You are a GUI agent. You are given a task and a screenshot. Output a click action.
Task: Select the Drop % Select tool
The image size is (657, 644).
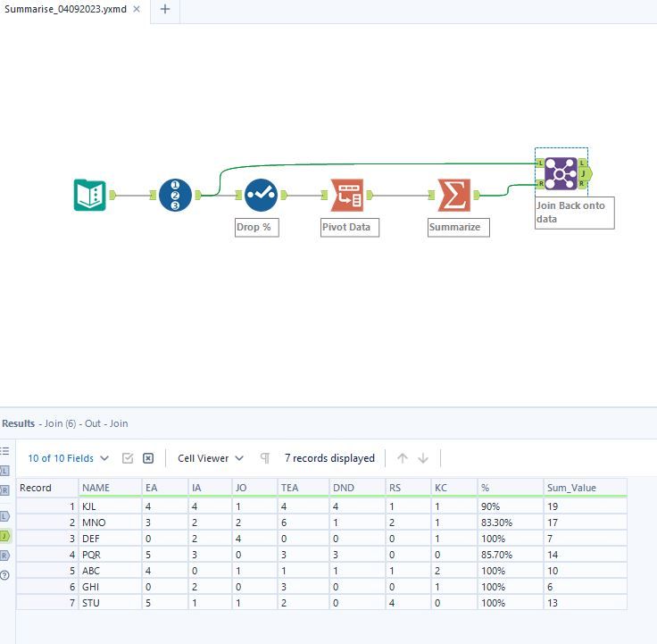point(261,195)
